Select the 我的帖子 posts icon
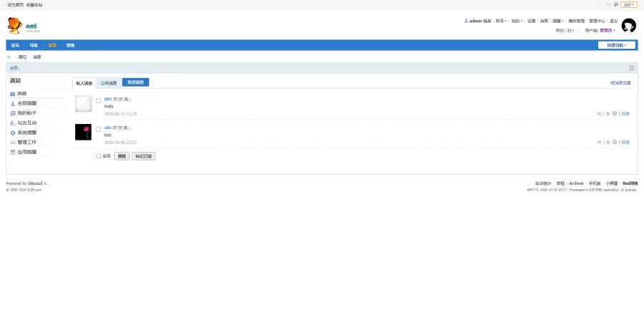This screenshot has height=321, width=644. pyautogui.click(x=13, y=113)
